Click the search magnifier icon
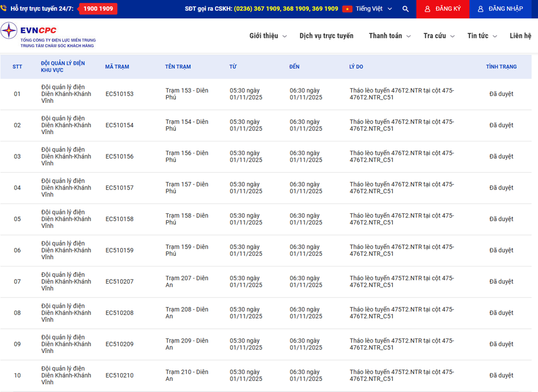Screen dimensions: 538x392 (405, 9)
